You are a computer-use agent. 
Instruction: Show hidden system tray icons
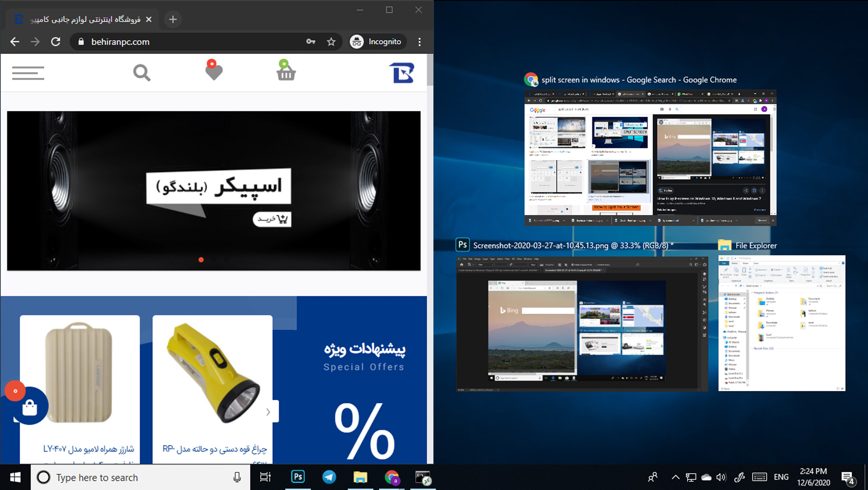pos(675,477)
